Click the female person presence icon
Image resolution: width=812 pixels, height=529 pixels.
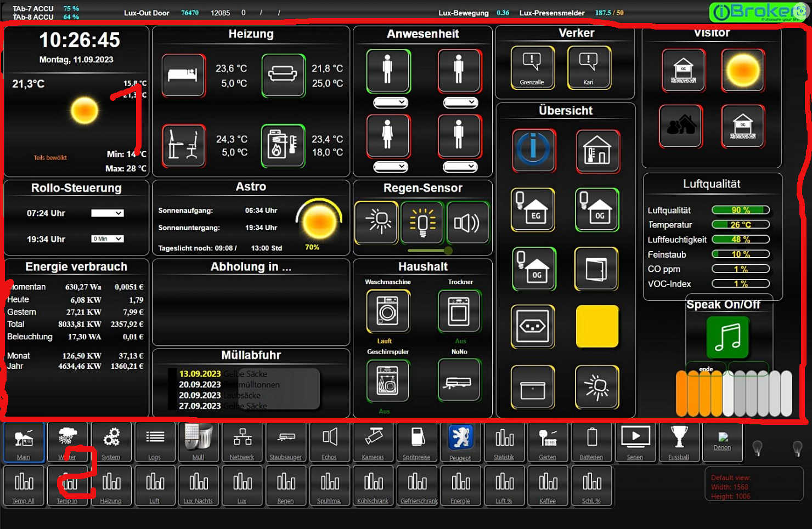coord(388,136)
